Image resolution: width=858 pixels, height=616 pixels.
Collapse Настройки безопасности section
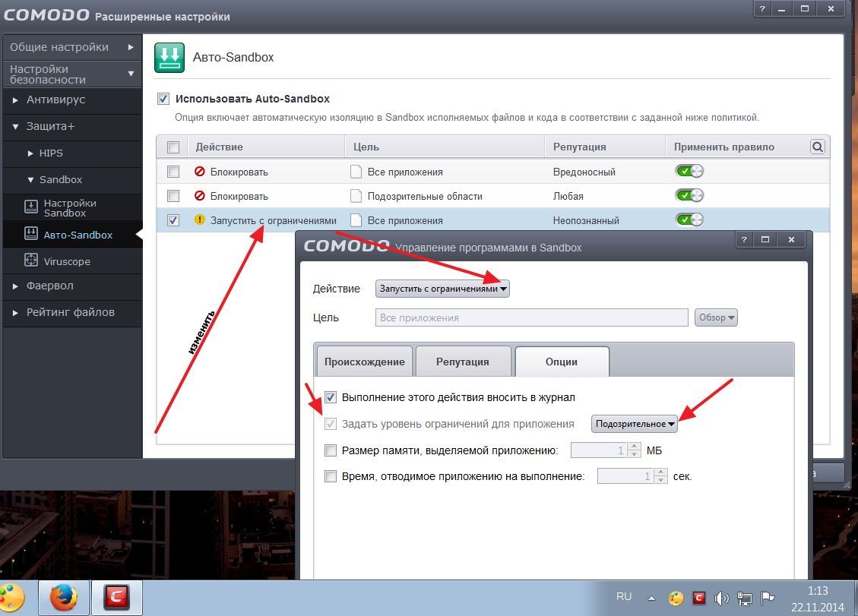coord(71,74)
